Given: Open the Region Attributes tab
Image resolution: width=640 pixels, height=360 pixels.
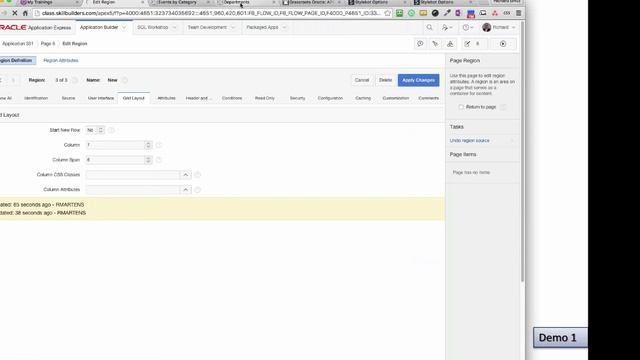Looking at the screenshot, I should coord(61,60).
